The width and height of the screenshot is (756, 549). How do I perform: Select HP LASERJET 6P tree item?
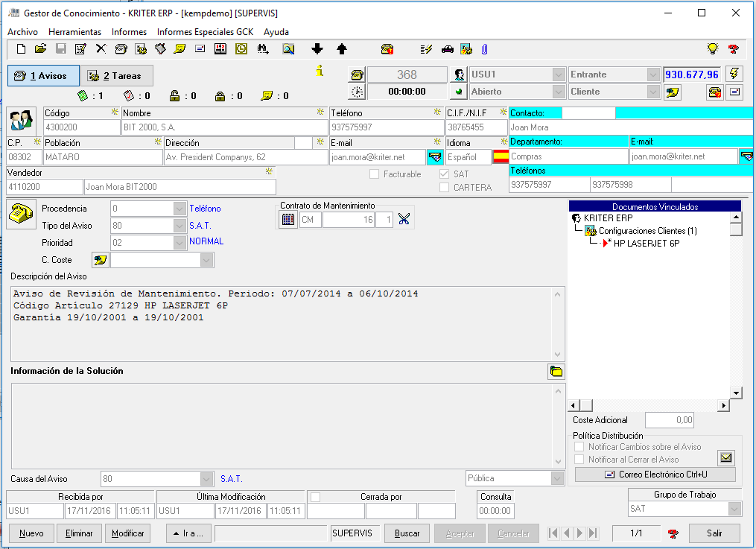point(646,244)
